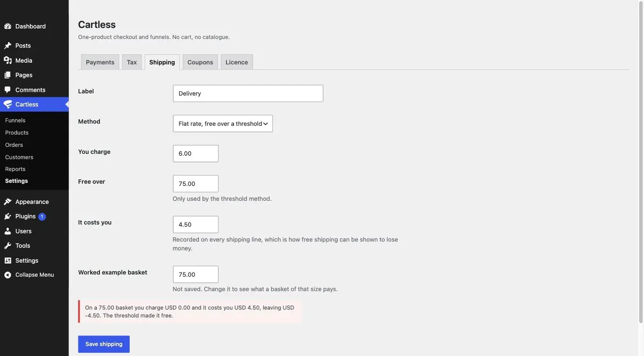Click the Collapse Menu label
The image size is (644, 356).
coord(34,275)
